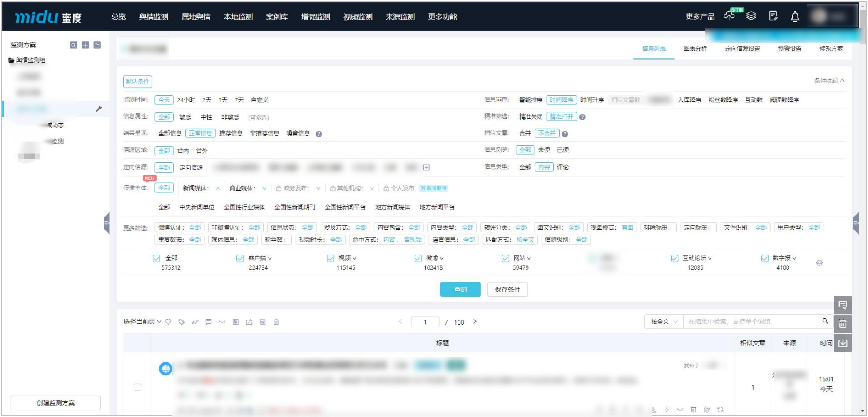Open source-type settings gear next to 数字报
Viewport: 868px width, 417px height.
coord(819,263)
